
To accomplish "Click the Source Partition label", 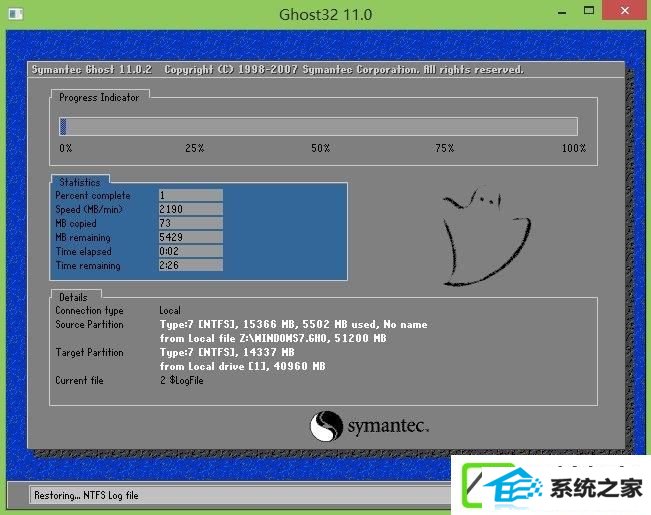I will point(89,324).
